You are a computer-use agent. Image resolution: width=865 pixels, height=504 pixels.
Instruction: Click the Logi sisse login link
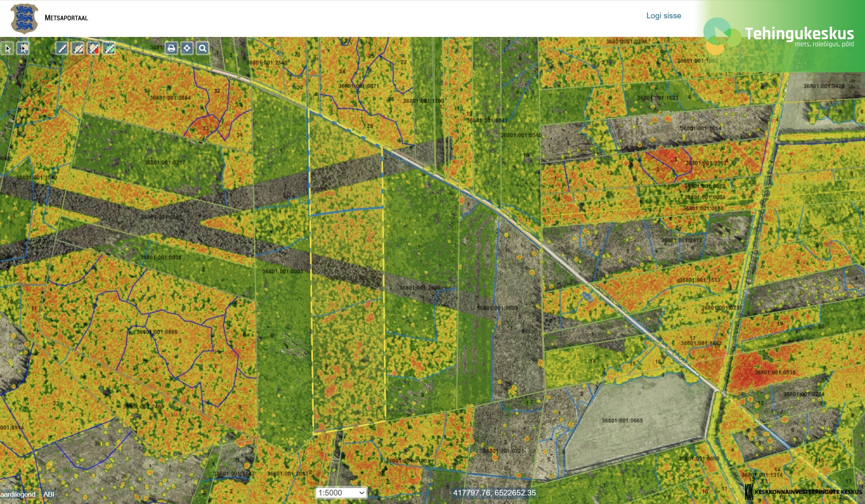[x=663, y=15]
